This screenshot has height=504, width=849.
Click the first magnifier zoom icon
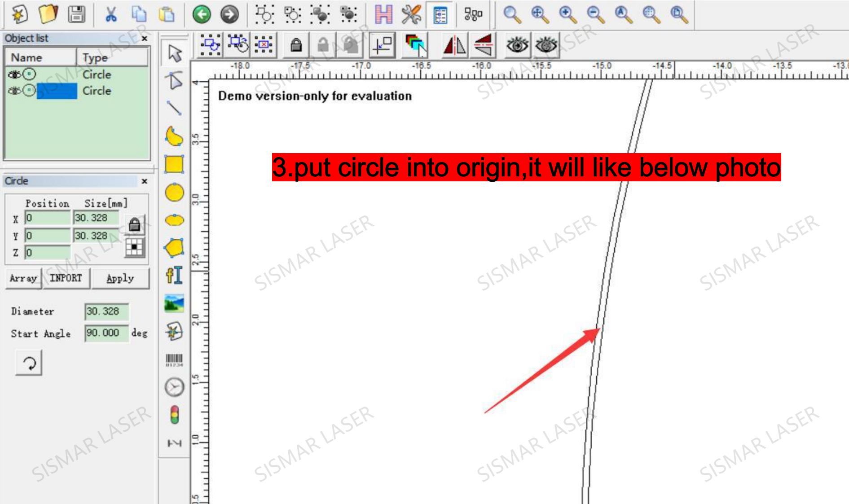512,14
